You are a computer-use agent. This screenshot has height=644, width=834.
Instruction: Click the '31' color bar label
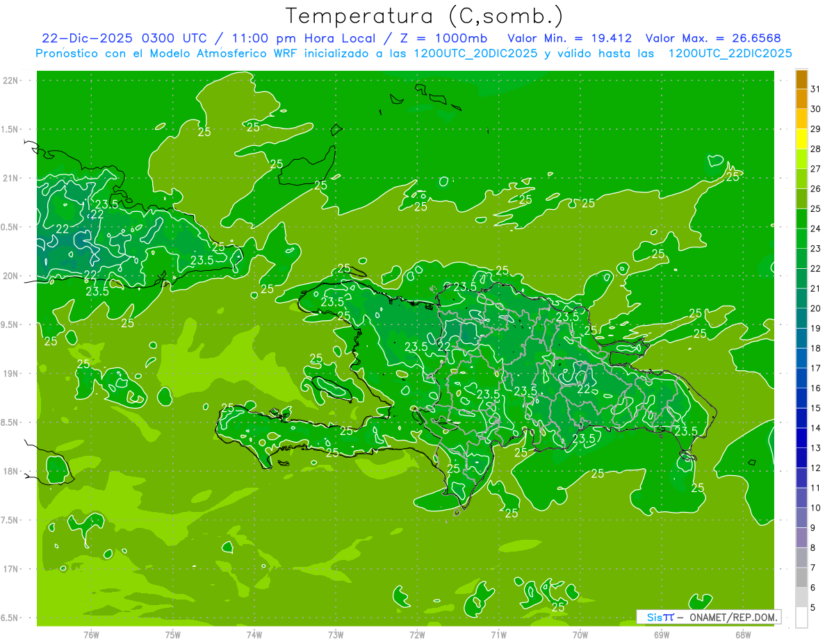[x=816, y=89]
